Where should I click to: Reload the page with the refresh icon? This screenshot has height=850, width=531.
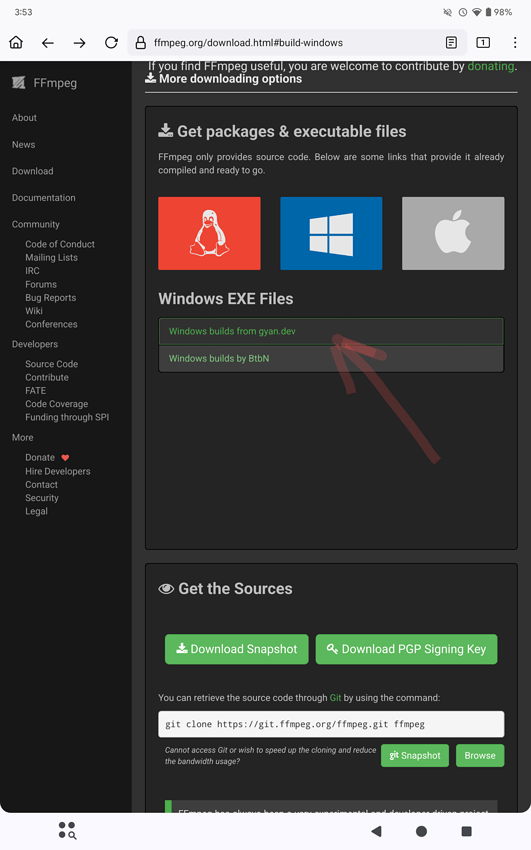pos(111,42)
